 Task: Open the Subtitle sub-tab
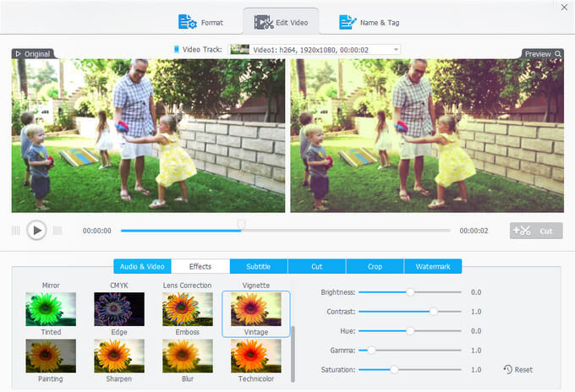(x=259, y=266)
